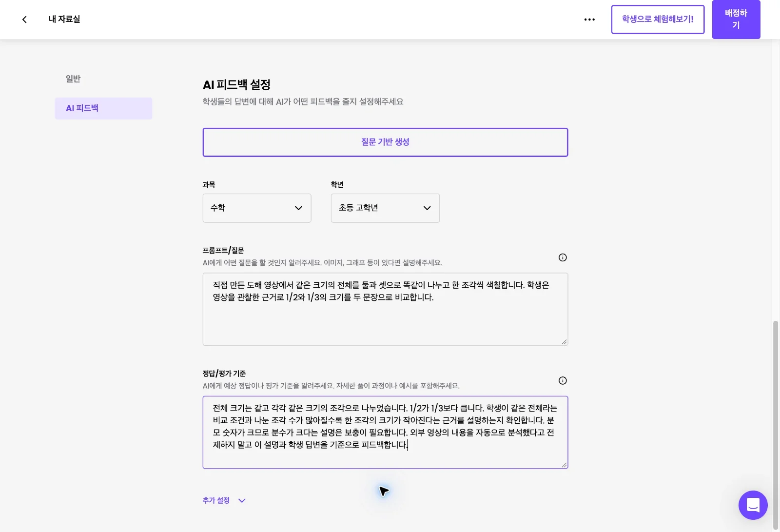Open the 과목 dropdown showing 수학
780x532 pixels.
tap(257, 208)
